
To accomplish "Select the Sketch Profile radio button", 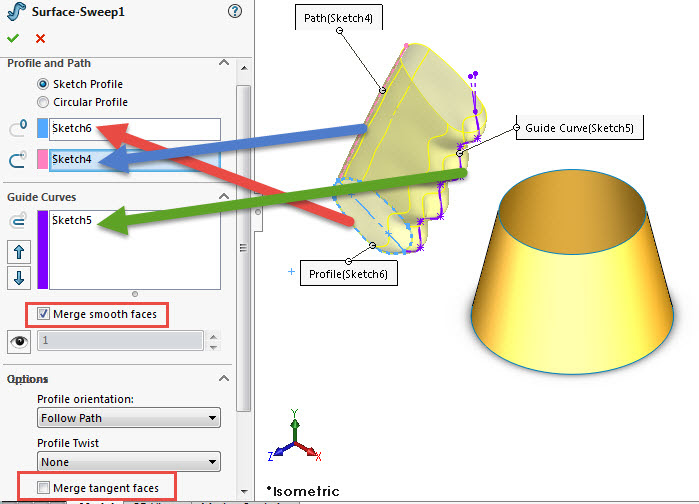I will click(x=43, y=84).
